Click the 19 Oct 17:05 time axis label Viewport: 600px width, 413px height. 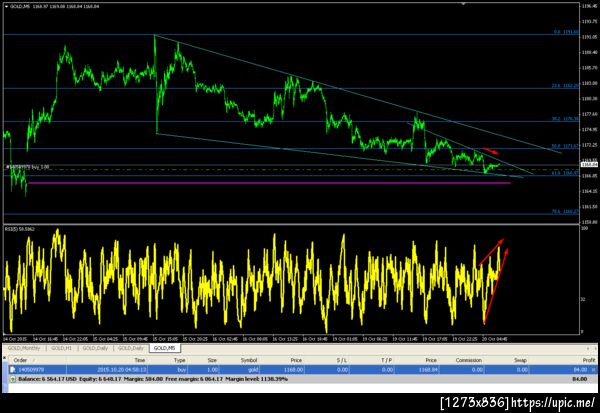tap(435, 339)
